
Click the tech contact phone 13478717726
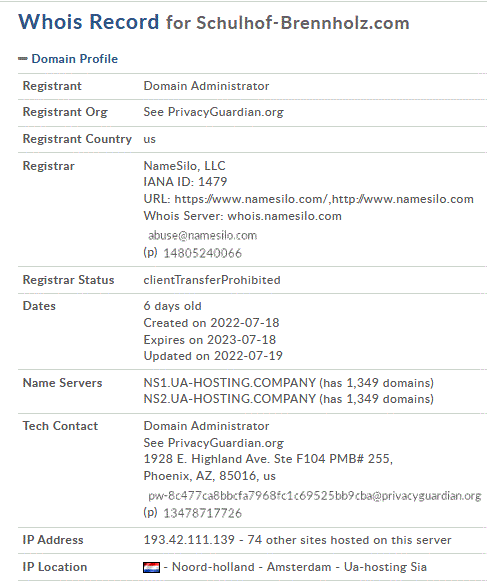pos(203,513)
